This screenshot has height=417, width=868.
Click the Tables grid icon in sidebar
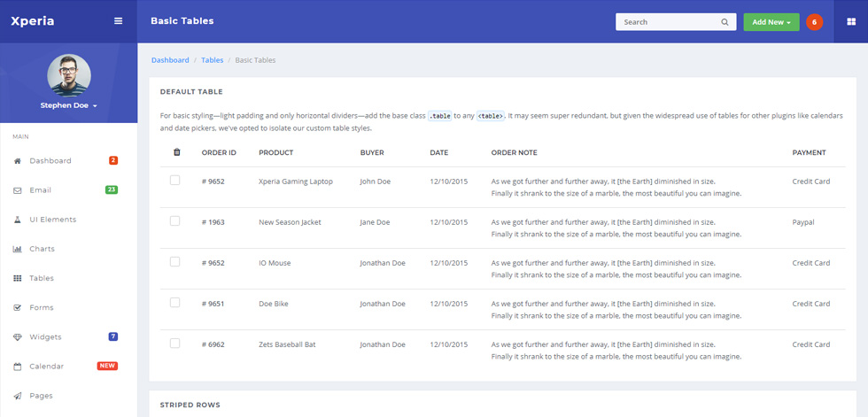click(x=17, y=278)
